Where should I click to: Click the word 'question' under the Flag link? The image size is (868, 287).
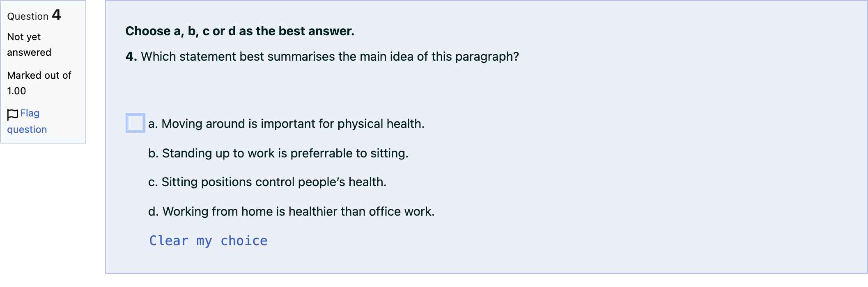[x=27, y=130]
